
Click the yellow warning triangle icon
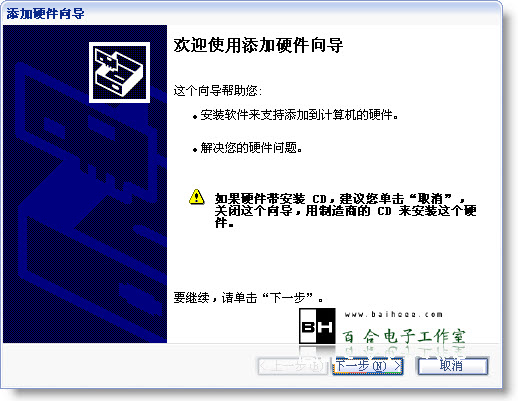pyautogui.click(x=197, y=197)
